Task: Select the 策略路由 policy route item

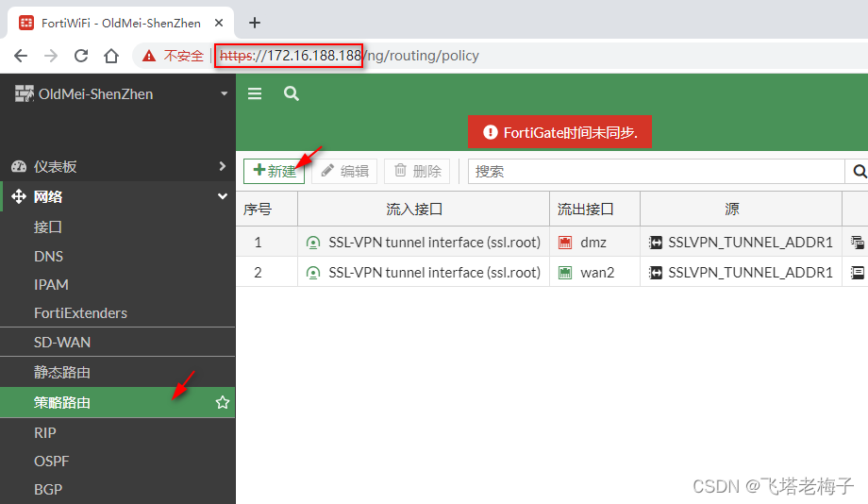Action: pyautogui.click(x=117, y=403)
